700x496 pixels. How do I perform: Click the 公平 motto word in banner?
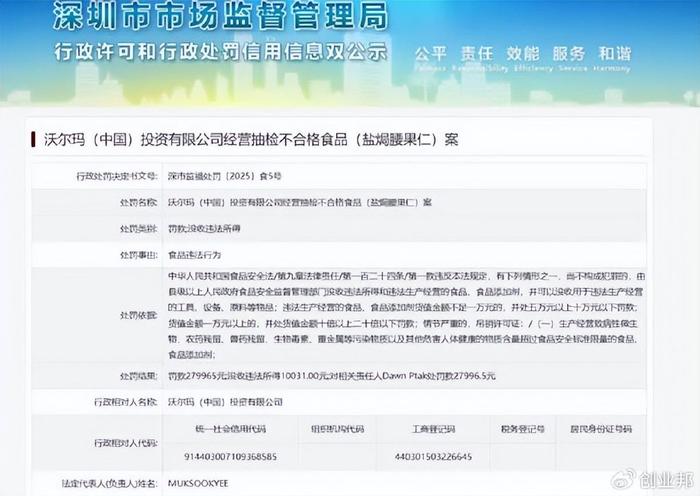coord(430,54)
